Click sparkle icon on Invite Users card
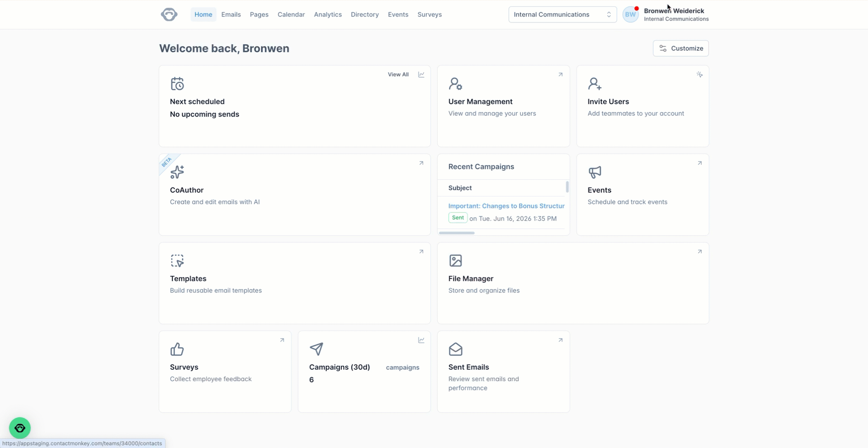 [x=699, y=75]
